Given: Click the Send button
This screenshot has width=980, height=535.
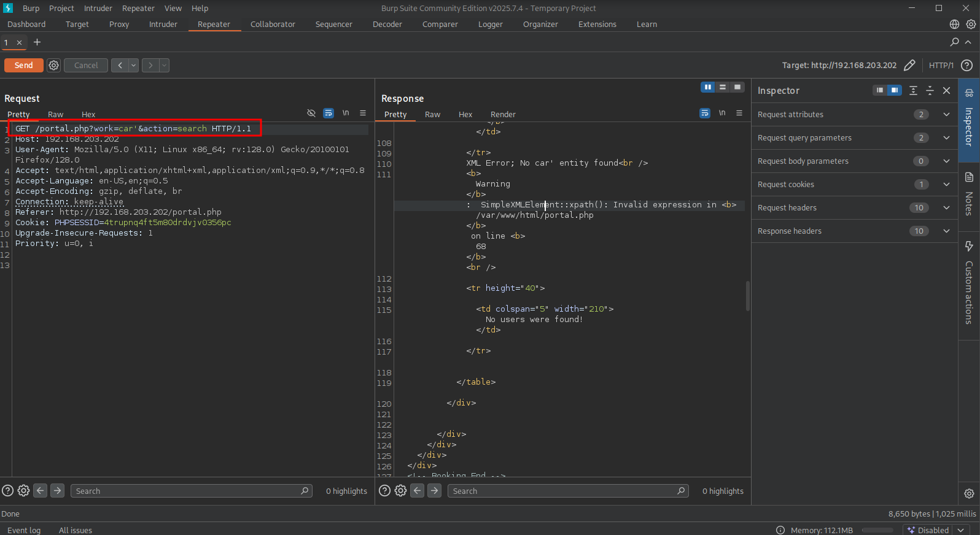Looking at the screenshot, I should coord(23,65).
